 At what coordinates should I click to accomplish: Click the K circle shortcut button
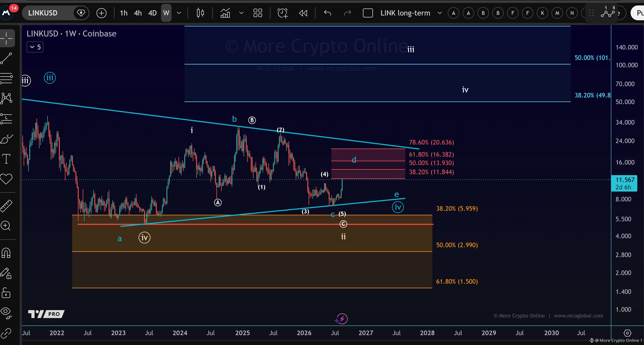tap(542, 13)
